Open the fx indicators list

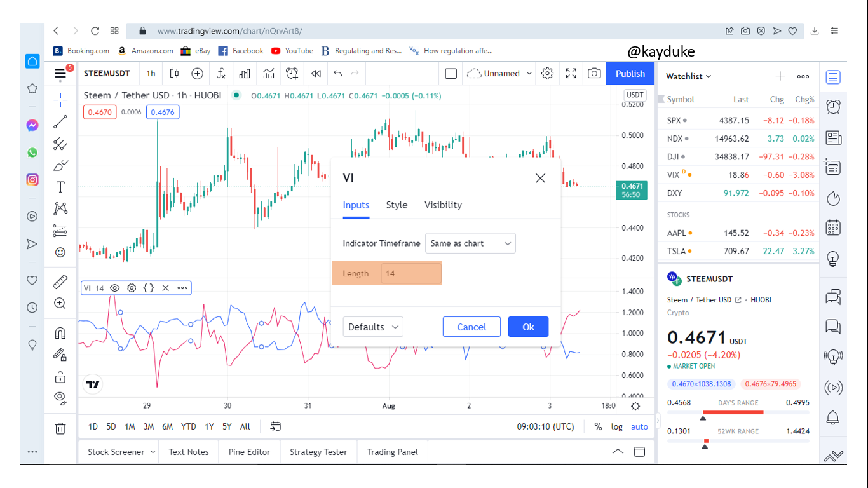(x=221, y=74)
